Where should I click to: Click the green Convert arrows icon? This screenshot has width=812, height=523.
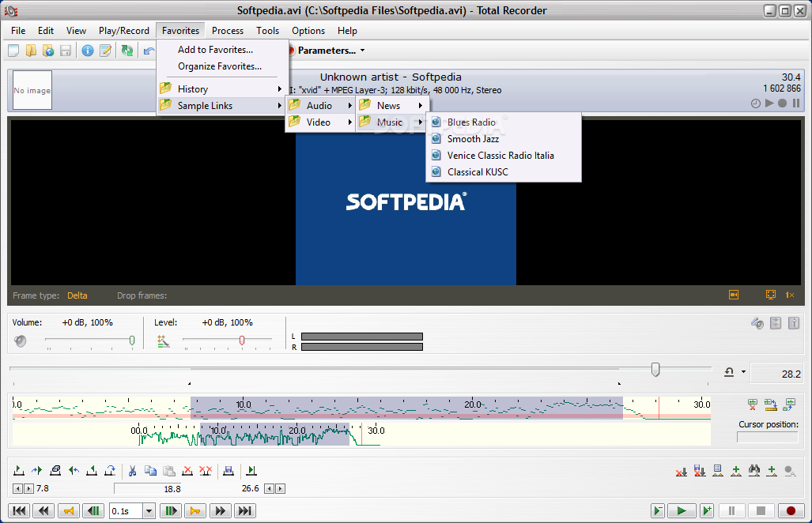click(x=127, y=51)
